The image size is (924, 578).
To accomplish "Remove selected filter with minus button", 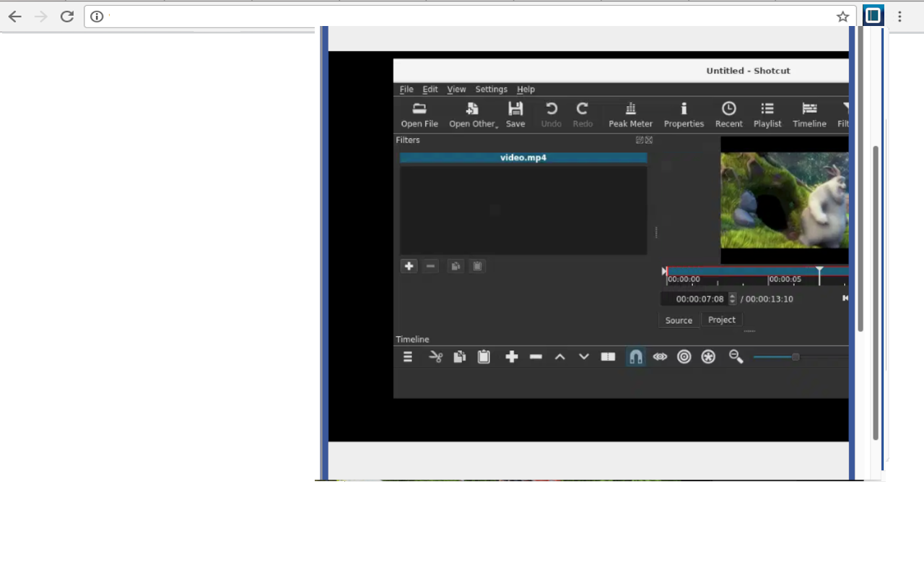I will pyautogui.click(x=431, y=266).
